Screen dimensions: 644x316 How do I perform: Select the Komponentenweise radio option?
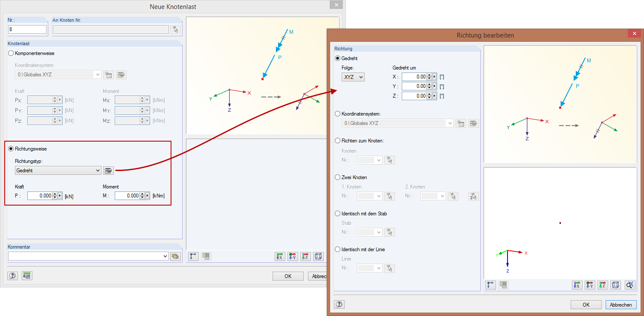tap(12, 53)
